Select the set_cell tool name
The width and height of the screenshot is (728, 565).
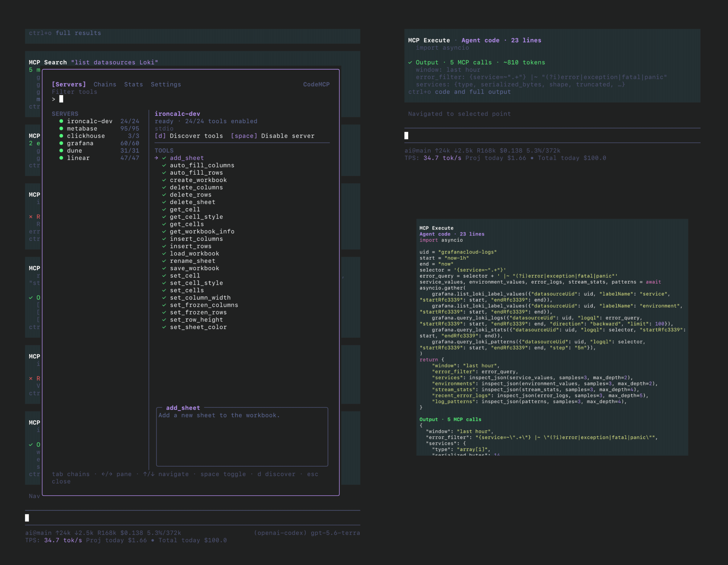point(185,276)
